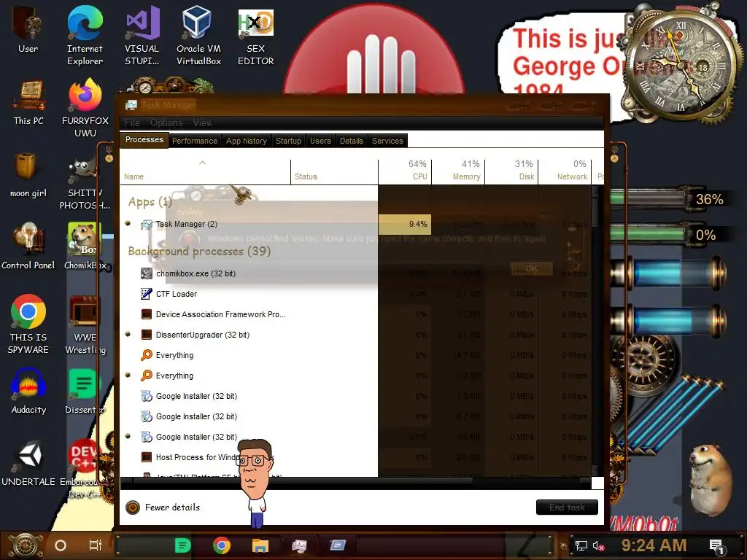This screenshot has height=560, width=747.
Task: Open the UNDERTALE desktop shortcut
Action: [x=28, y=463]
